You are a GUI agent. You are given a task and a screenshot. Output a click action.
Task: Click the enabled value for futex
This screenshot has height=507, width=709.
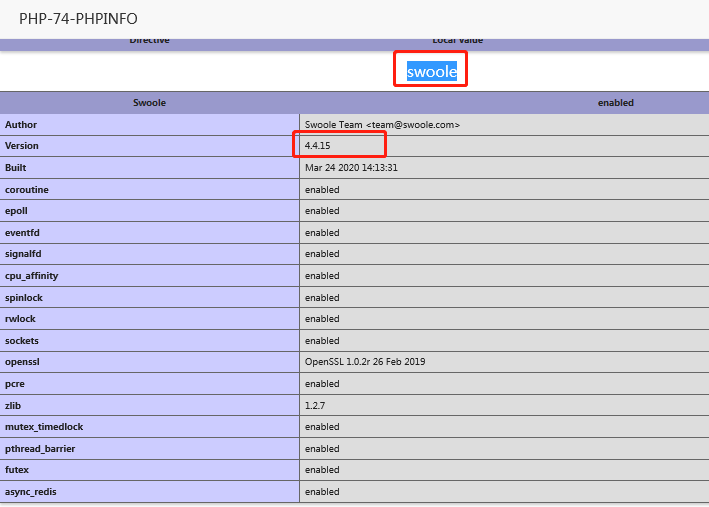(x=322, y=469)
